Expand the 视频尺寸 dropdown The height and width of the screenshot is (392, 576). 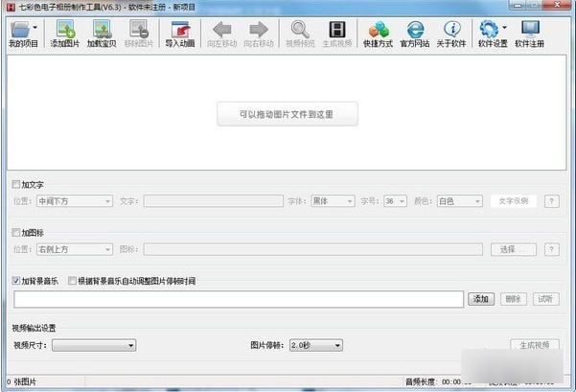pyautogui.click(x=94, y=345)
